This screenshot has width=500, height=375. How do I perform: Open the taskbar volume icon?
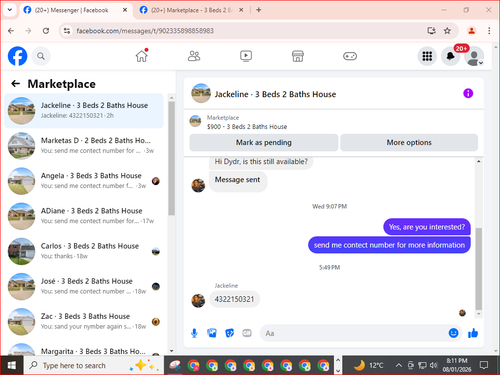point(433,365)
